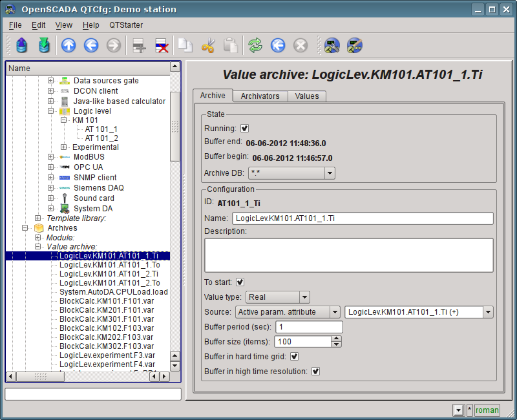Toggle the Running checkbox
517x420 pixels.
244,129
